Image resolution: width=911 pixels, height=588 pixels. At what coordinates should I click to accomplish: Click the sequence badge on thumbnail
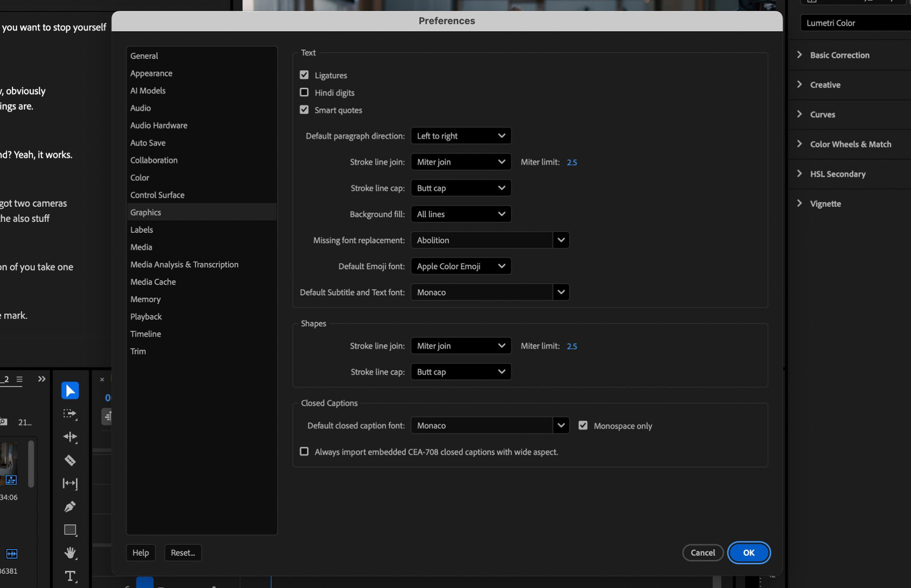[x=11, y=480]
